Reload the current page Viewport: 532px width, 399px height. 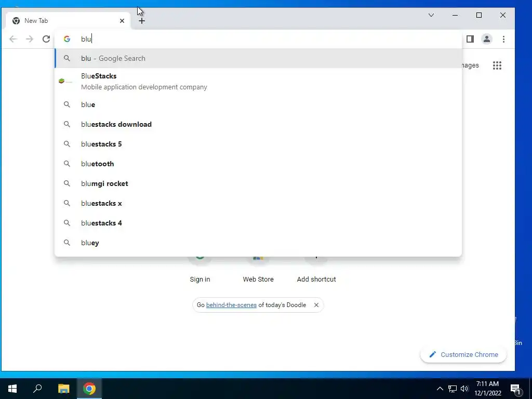pos(46,39)
